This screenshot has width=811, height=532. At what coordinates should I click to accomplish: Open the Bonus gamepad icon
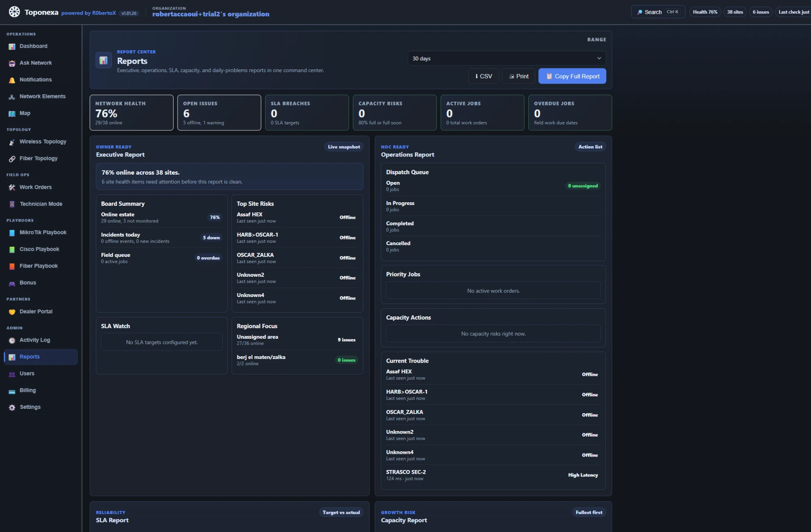(12, 283)
